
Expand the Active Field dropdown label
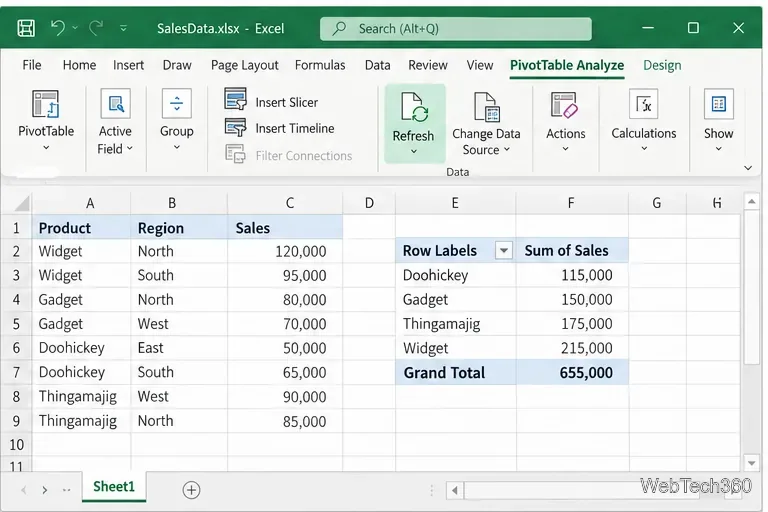[x=115, y=149]
